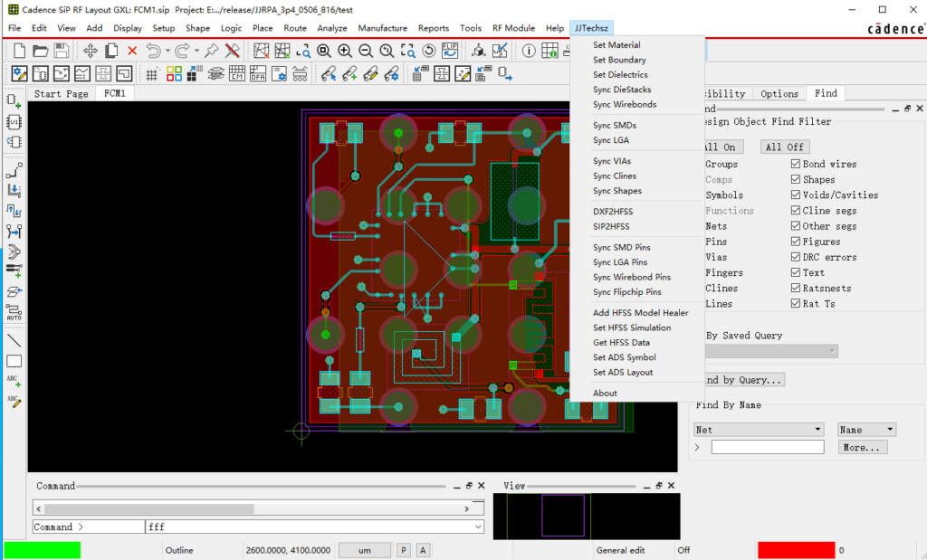Screen dimensions: 927x560
Task: Select Set HFSS Simulation menu entry
Action: 632,327
